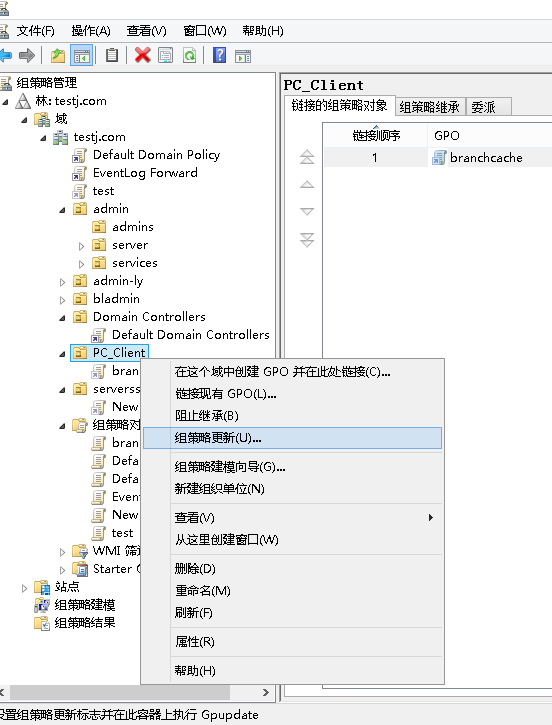Choose 组策略建模向导(G)... menu item

pos(292,467)
